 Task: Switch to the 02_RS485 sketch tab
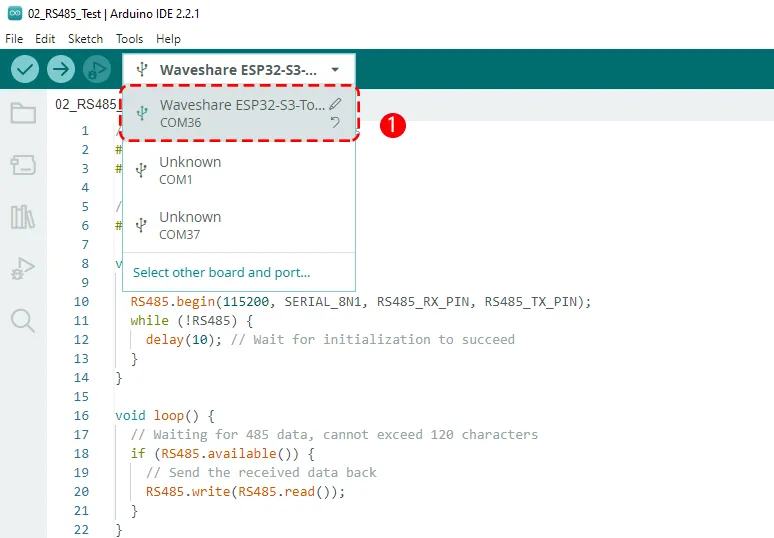click(x=85, y=104)
